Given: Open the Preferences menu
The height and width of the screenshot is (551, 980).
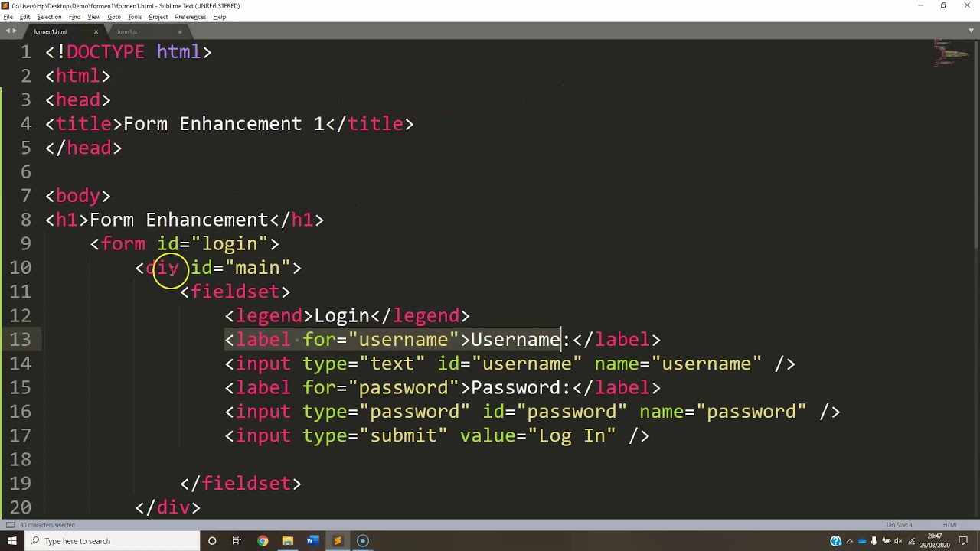Looking at the screenshot, I should coord(191,17).
